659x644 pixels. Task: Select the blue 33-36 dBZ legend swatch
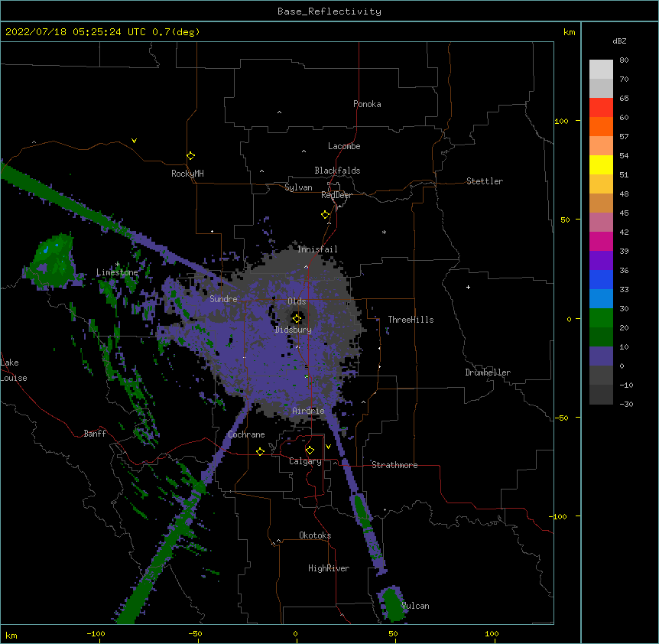[601, 279]
